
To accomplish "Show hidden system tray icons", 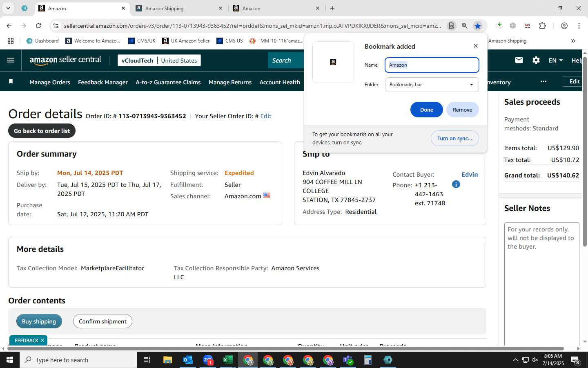I will [515, 360].
